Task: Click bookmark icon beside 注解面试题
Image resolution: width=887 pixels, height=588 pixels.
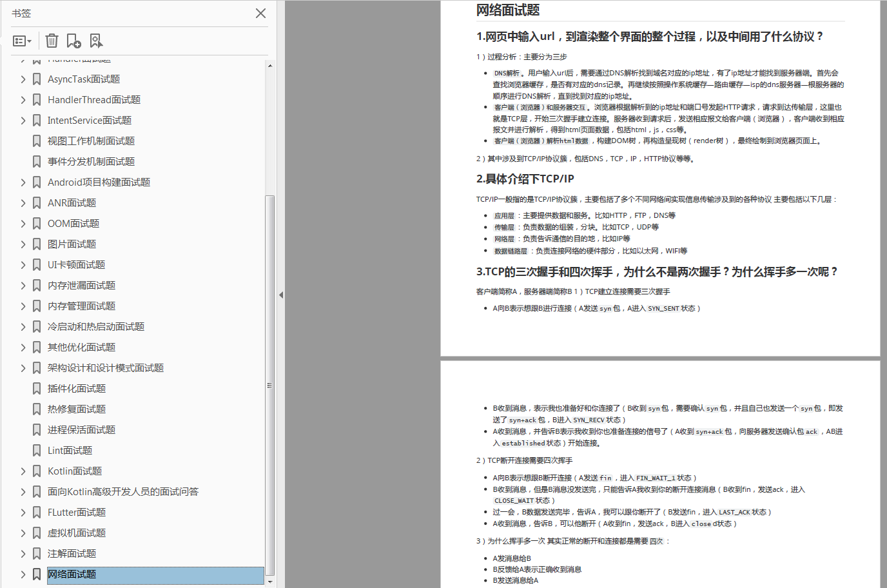Action: (37, 554)
